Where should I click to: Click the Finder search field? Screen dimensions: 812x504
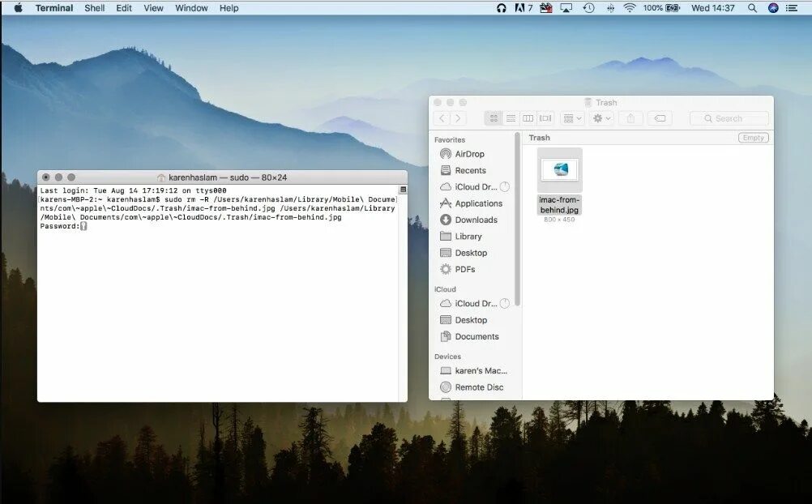pyautogui.click(x=729, y=118)
